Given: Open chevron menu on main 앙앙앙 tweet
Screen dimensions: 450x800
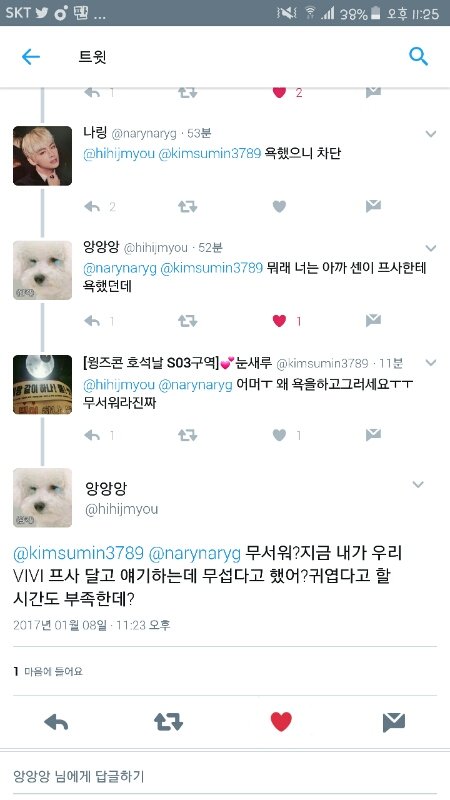Looking at the screenshot, I should click(418, 484).
